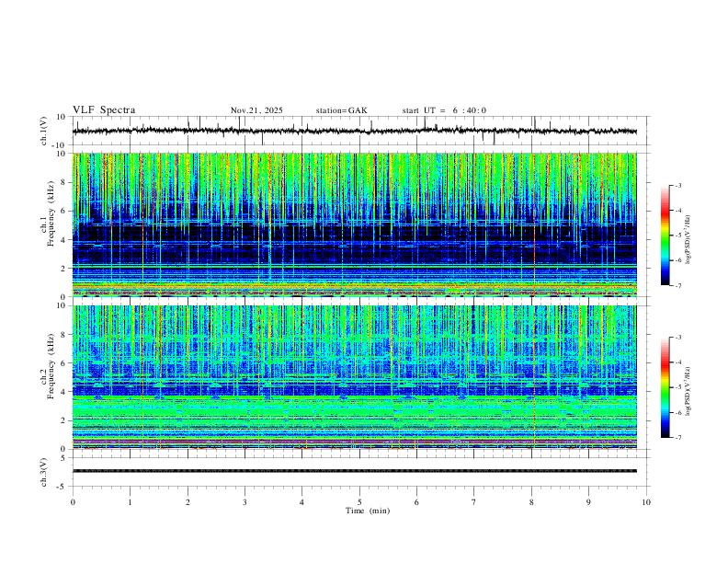728x563 pixels.
Task: Click the ch.3(V) black trace band
Action: click(x=355, y=471)
